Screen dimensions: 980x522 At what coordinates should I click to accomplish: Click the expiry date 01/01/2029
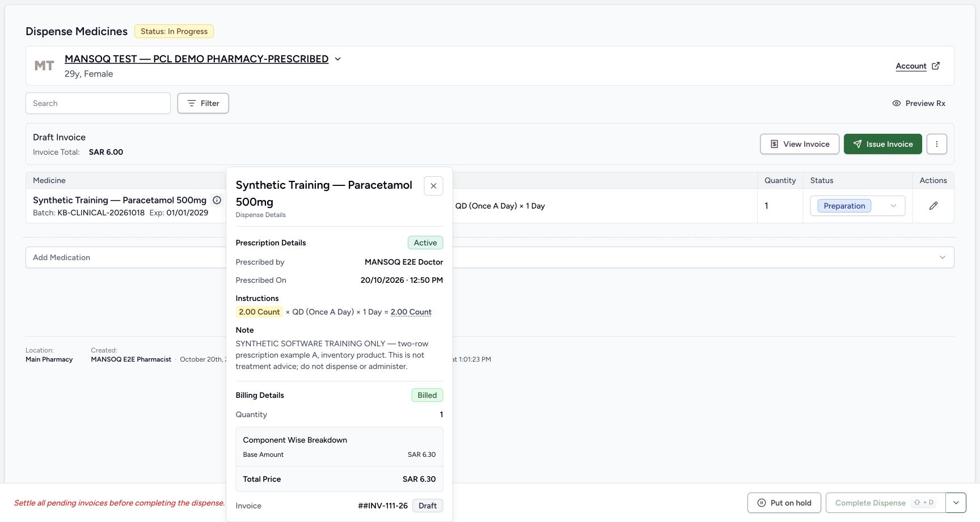click(x=187, y=213)
